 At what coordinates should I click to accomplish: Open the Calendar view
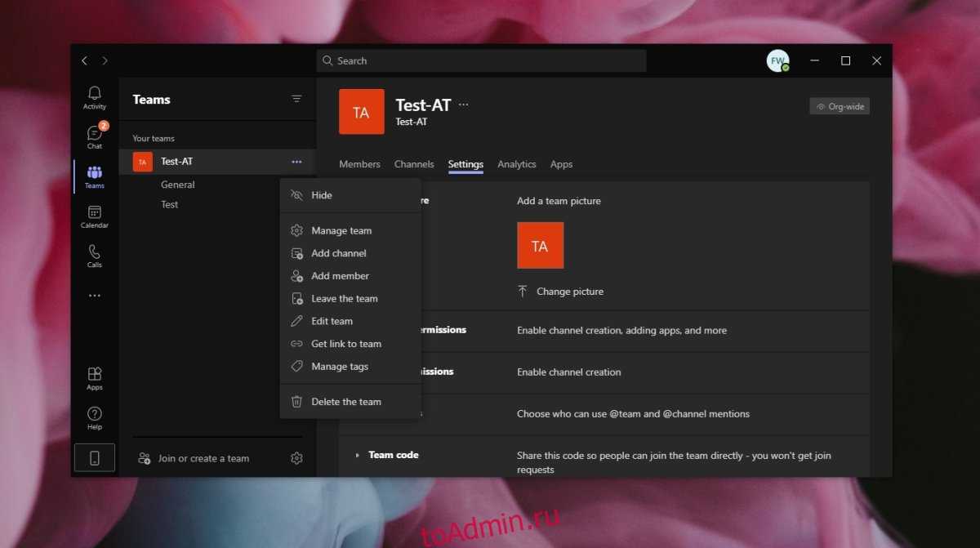[x=95, y=216]
